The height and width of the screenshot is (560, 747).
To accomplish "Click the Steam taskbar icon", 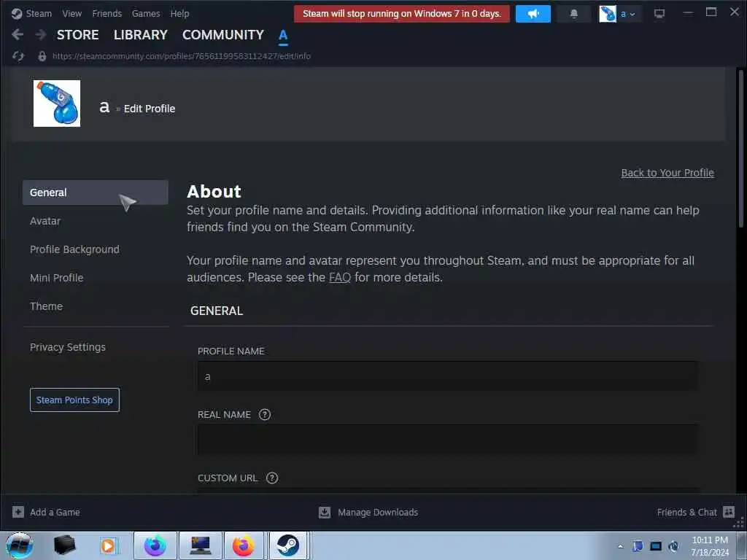I will [x=287, y=545].
